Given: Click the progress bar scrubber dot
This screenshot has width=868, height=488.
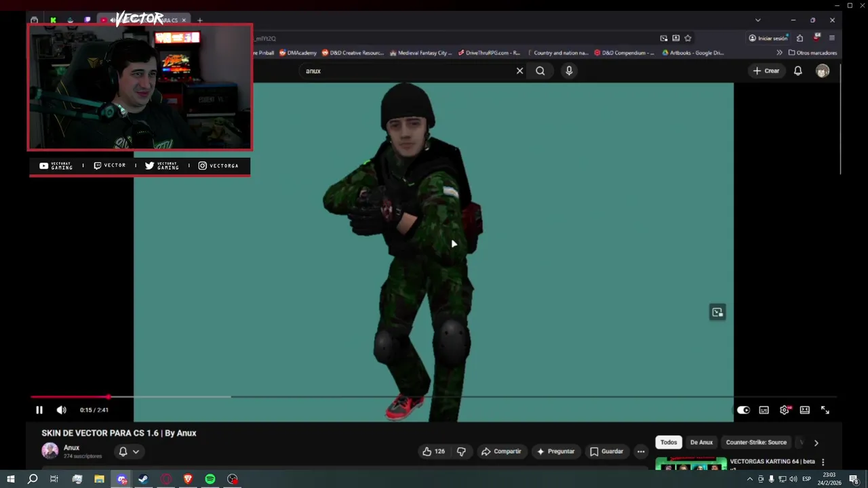Looking at the screenshot, I should click(x=108, y=397).
